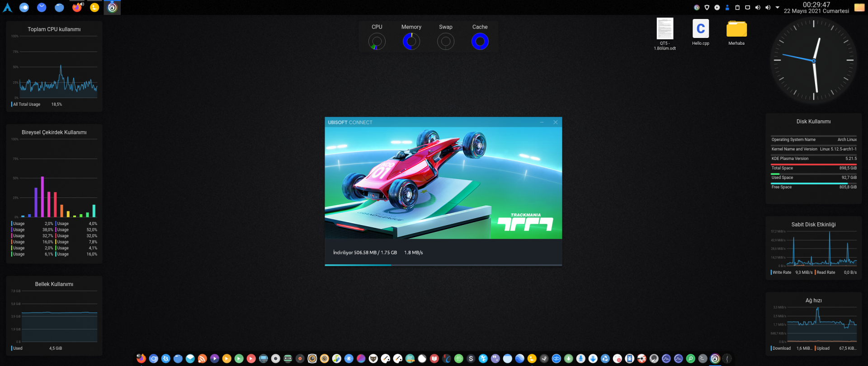Click the Trackmania banner in Ubisoft Connect
Viewport: 868px width, 366px height.
443,183
